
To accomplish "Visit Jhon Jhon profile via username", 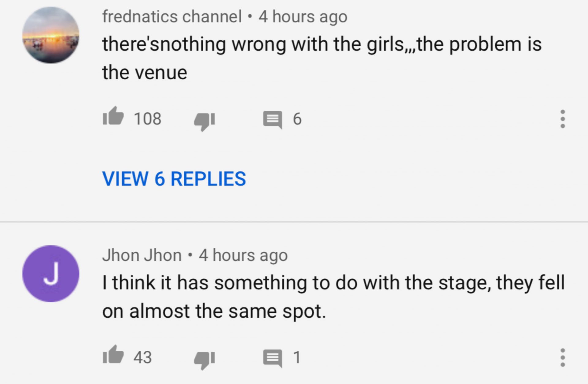I will click(142, 255).
